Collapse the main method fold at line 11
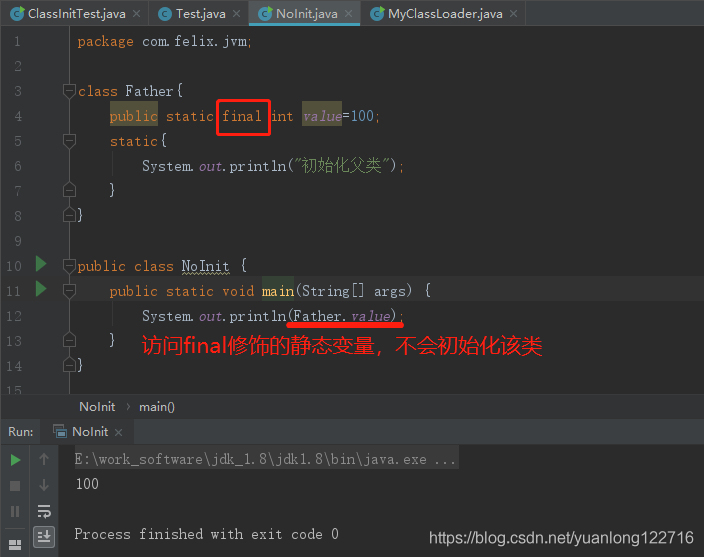Screen dimensions: 704x557 [69, 291]
